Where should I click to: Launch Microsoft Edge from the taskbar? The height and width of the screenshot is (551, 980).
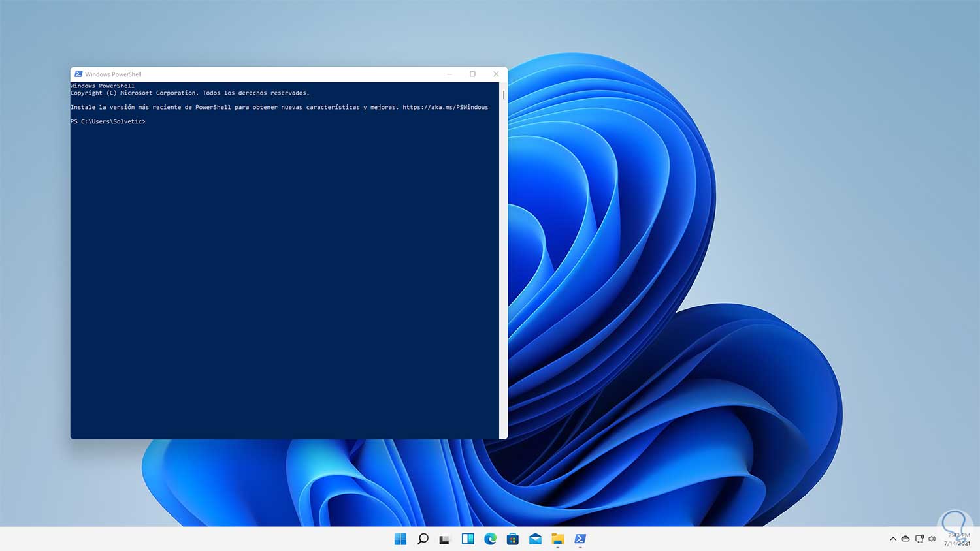(490, 539)
